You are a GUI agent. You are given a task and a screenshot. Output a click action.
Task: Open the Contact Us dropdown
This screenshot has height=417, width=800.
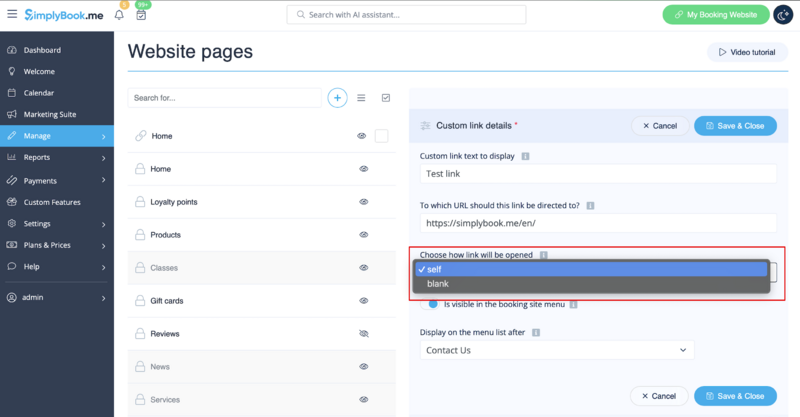(x=557, y=350)
